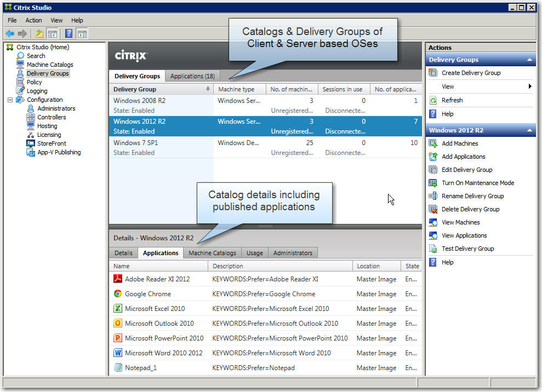The image size is (542, 392).
Task: Click the Controllers server icon
Action: point(31,117)
